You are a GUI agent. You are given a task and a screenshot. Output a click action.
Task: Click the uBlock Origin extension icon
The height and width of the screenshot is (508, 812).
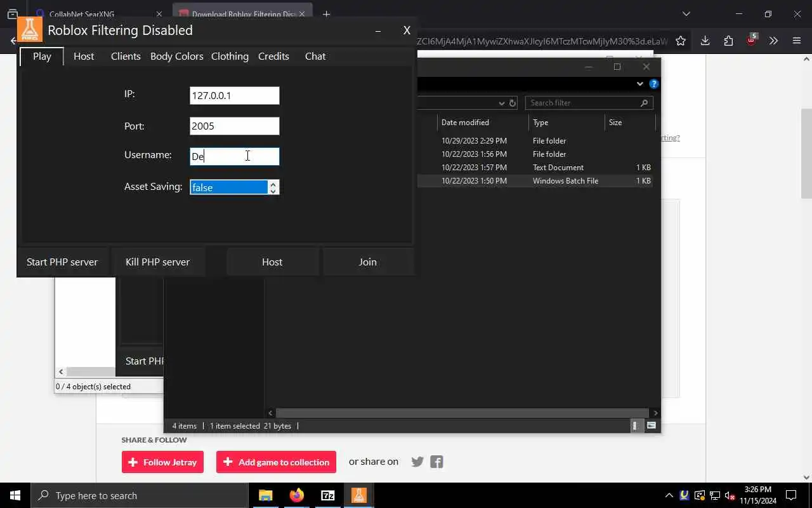[x=752, y=40]
